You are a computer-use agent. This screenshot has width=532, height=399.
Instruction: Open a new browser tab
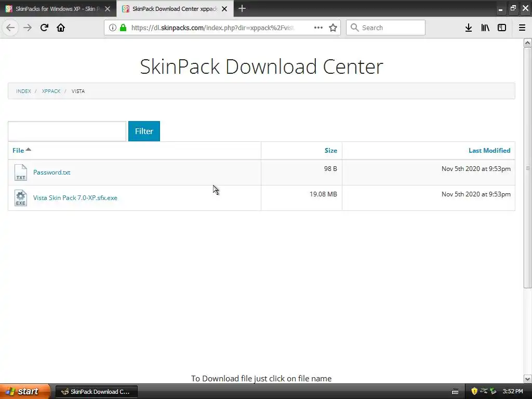click(242, 8)
